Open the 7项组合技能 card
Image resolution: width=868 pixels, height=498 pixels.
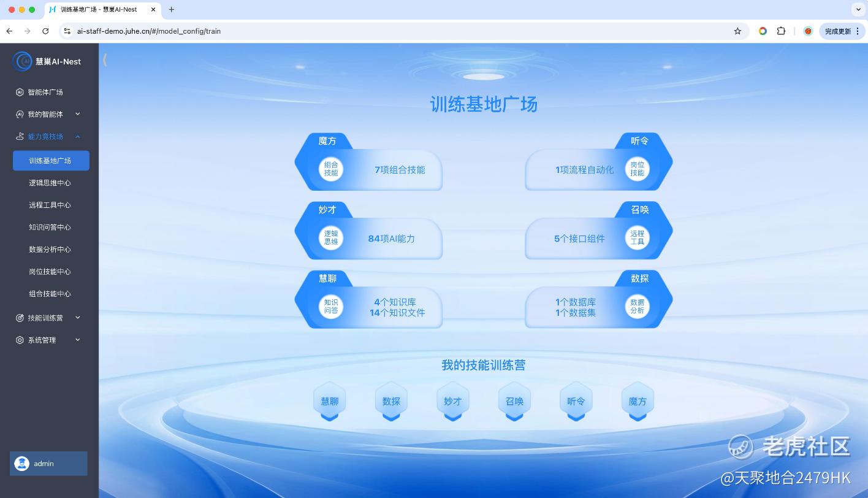[368, 162]
